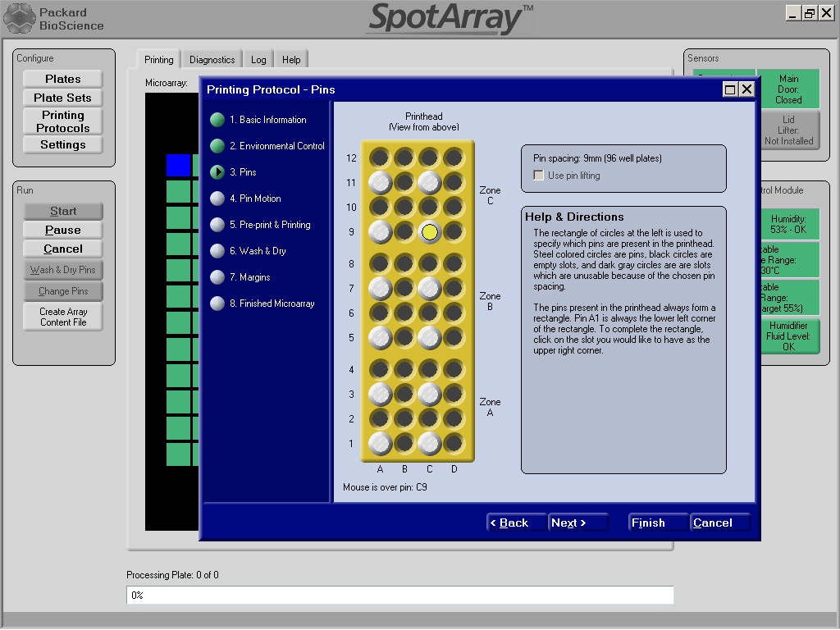
Task: Click the 'Pin spacing: 9mm (96 well plates)' text
Action: coord(597,158)
